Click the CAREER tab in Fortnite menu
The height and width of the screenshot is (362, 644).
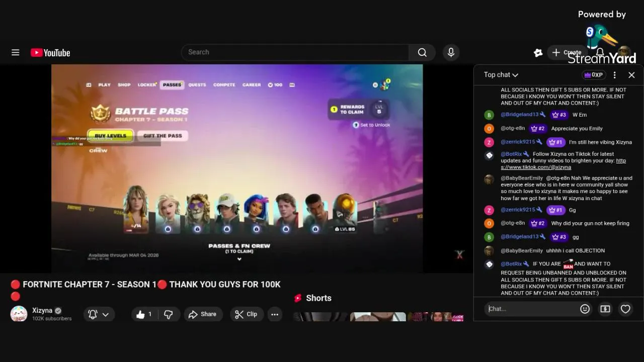[x=252, y=85]
